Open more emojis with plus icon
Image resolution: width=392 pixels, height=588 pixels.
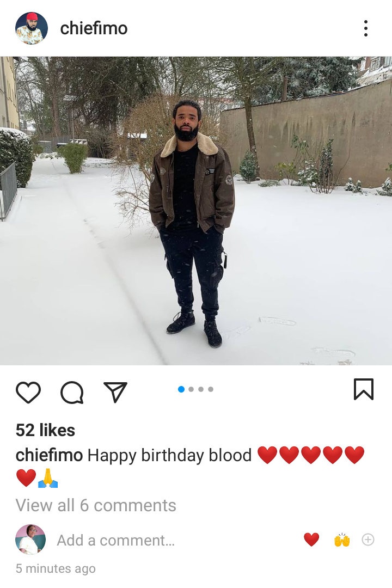[368, 540]
